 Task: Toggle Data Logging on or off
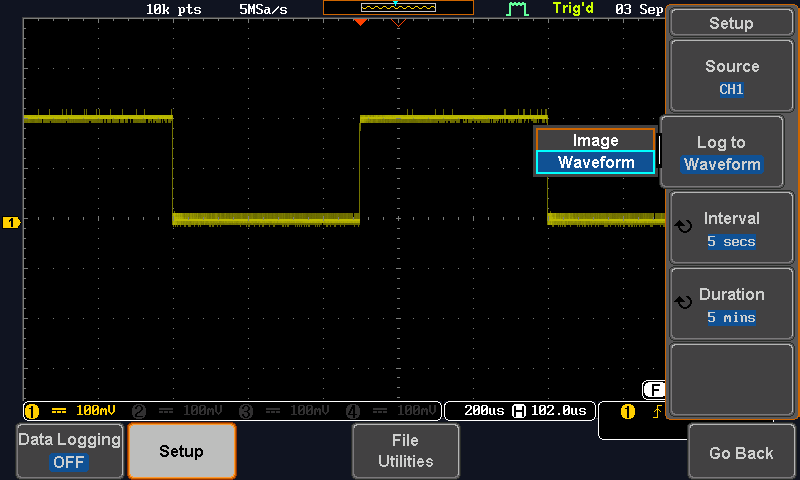coord(70,451)
